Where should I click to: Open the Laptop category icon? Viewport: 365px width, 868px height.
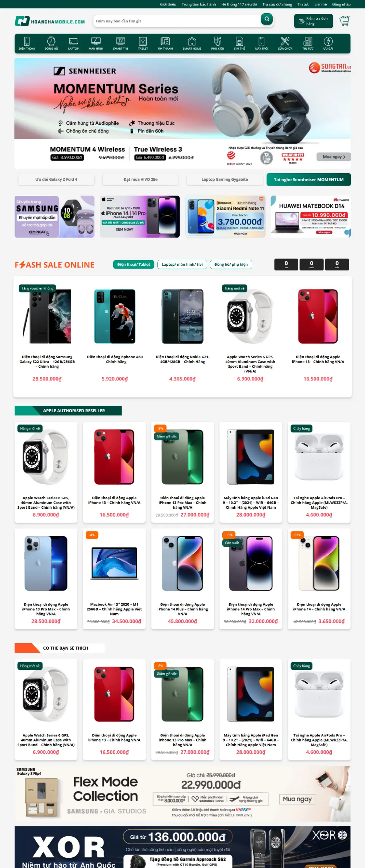[73, 43]
